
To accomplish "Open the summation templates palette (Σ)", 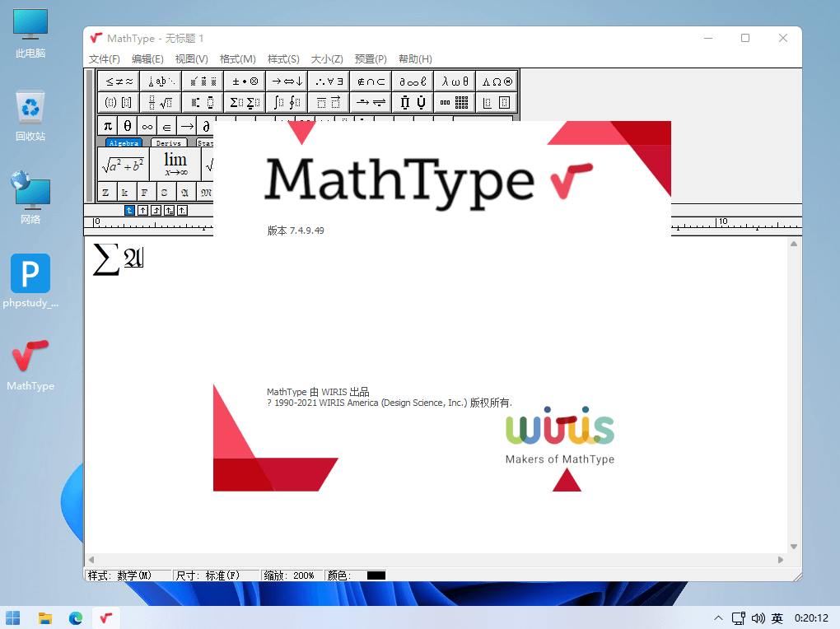I will tap(245, 102).
